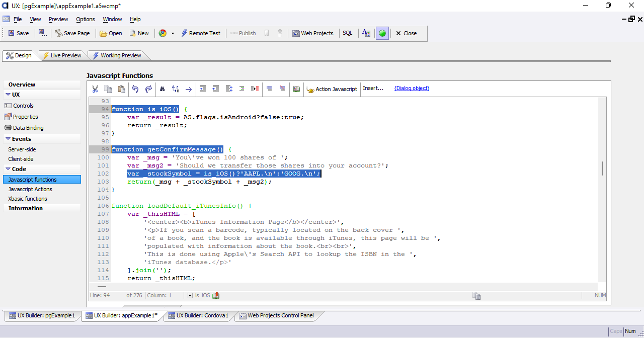644x338 pixels.
Task: Click the Save As disk icon with ellipsis
Action: tap(43, 33)
